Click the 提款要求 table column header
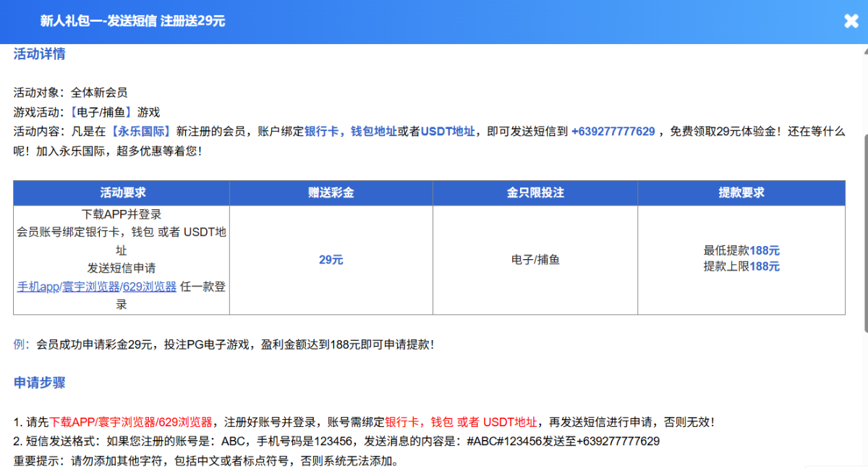 pos(741,193)
